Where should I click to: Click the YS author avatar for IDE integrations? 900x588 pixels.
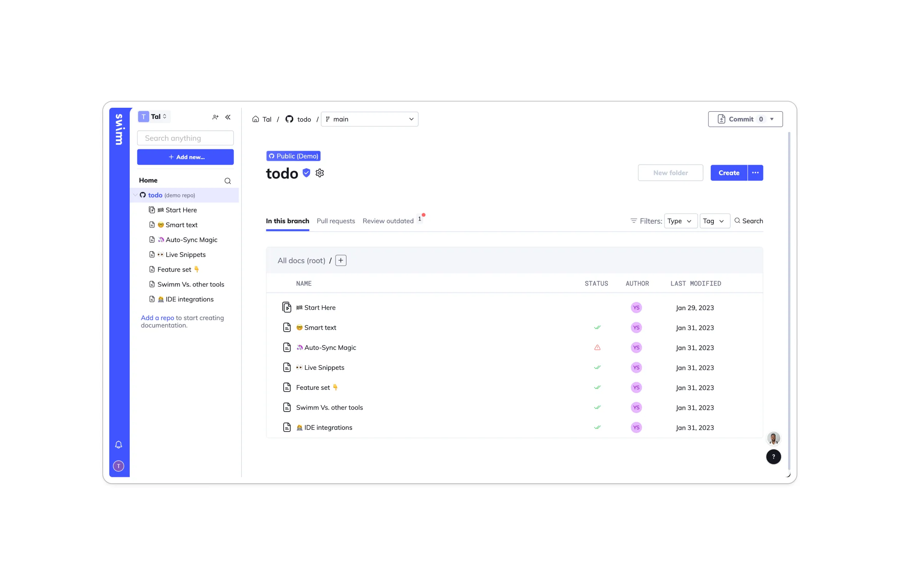(636, 428)
